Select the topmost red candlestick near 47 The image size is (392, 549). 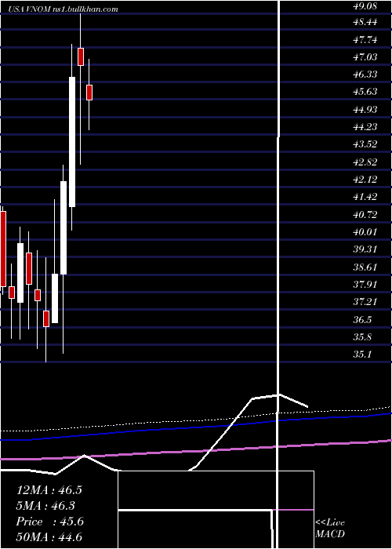[x=81, y=56]
